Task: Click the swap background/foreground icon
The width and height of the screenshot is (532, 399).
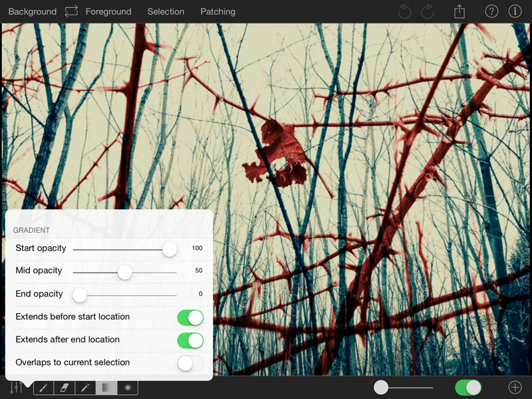Action: 71,11
